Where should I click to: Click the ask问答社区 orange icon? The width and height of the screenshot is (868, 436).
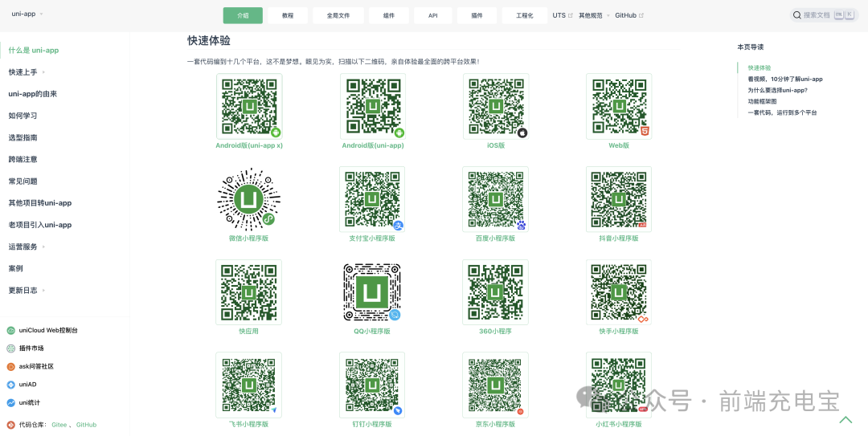[x=10, y=366]
